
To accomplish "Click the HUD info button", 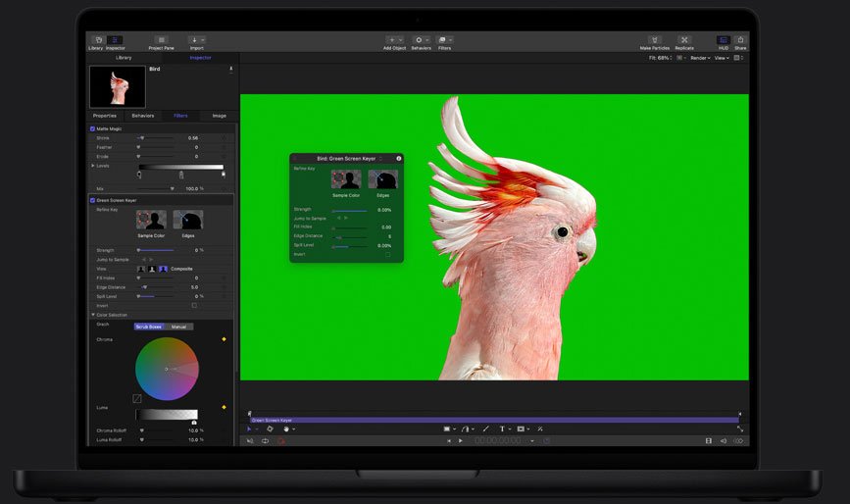I will pyautogui.click(x=398, y=158).
